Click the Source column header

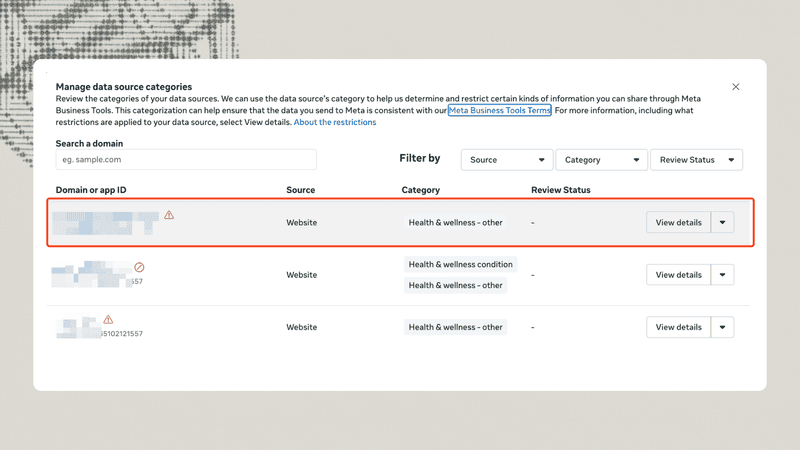tap(301, 190)
